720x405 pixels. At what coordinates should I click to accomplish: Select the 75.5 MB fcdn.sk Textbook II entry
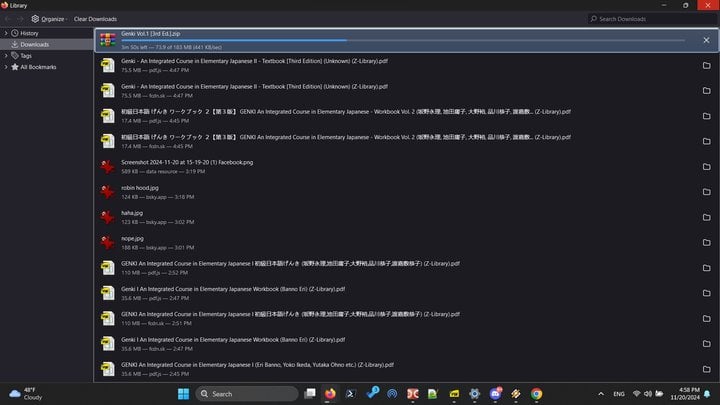(406, 91)
